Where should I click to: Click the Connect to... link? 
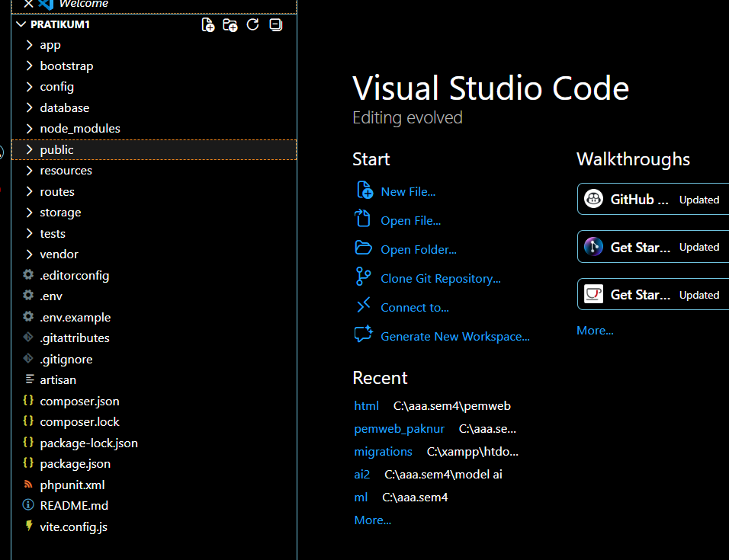(x=415, y=307)
